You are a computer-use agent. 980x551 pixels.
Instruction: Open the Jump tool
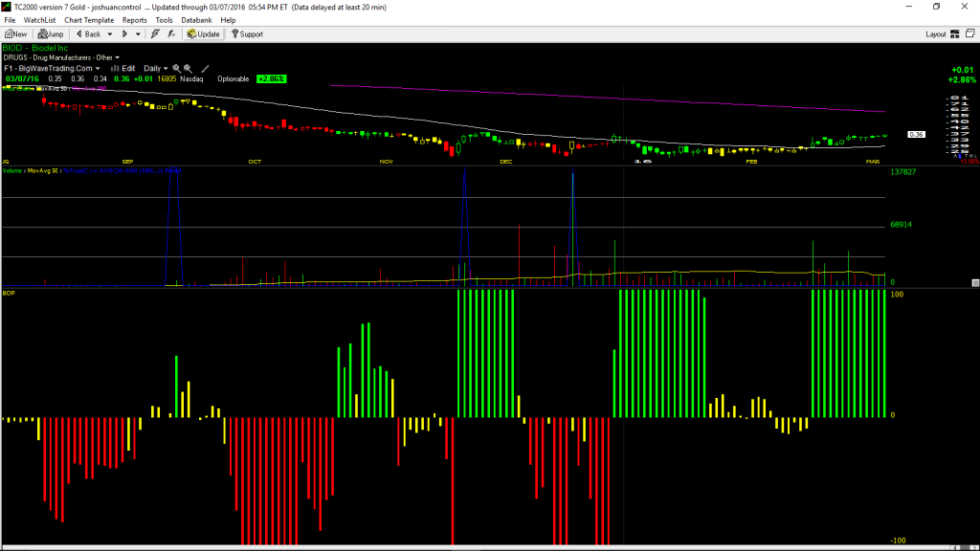pos(51,34)
